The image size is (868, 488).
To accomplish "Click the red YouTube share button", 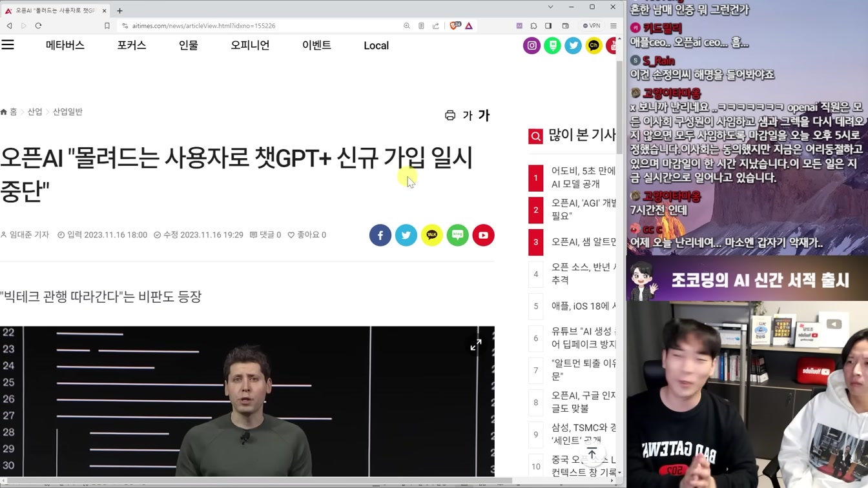I will 484,236.
